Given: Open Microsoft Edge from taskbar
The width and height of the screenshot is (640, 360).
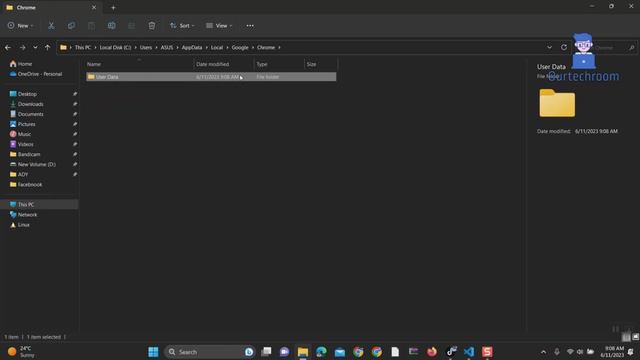Looking at the screenshot, I should (x=321, y=352).
